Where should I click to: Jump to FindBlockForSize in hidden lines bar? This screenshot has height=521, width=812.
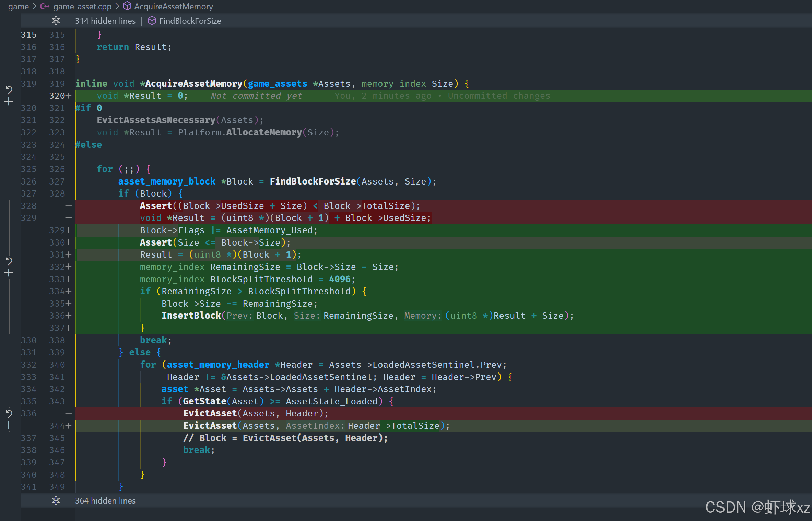point(190,21)
